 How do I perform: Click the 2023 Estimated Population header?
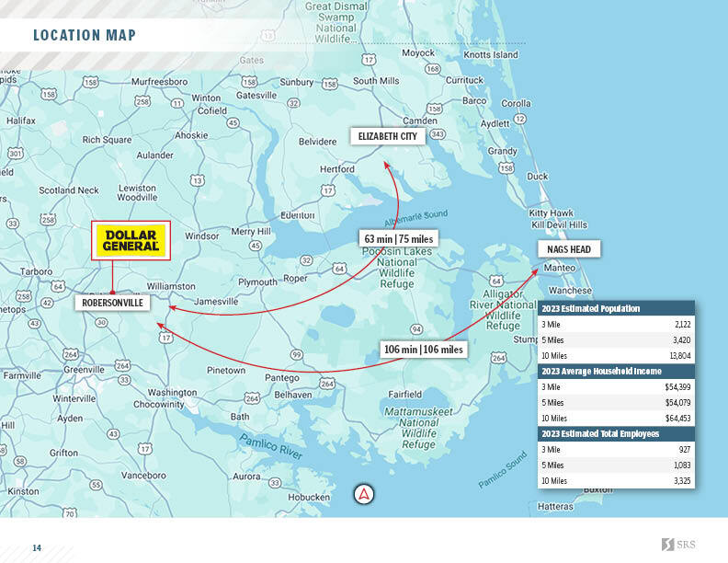pyautogui.click(x=591, y=309)
